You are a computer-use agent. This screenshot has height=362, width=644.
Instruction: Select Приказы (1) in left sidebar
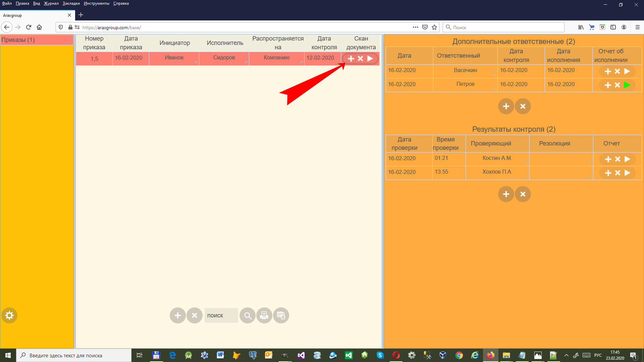click(37, 40)
